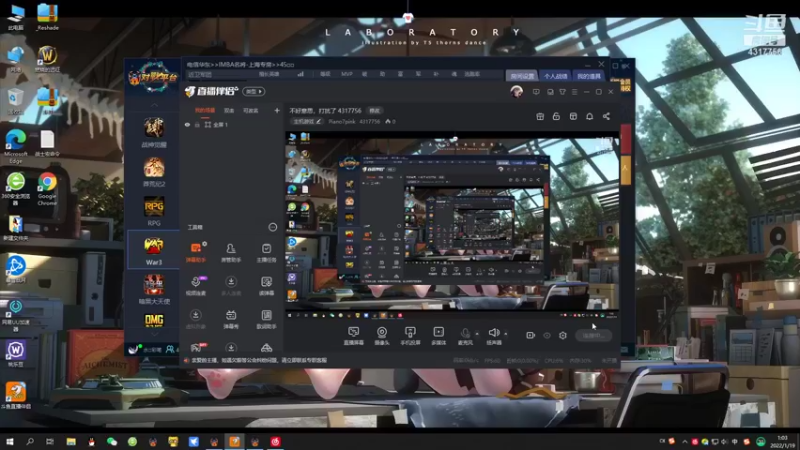This screenshot has width=800, height=450.
Task: Select the RPG game in platform sidebar
Action: point(154,211)
